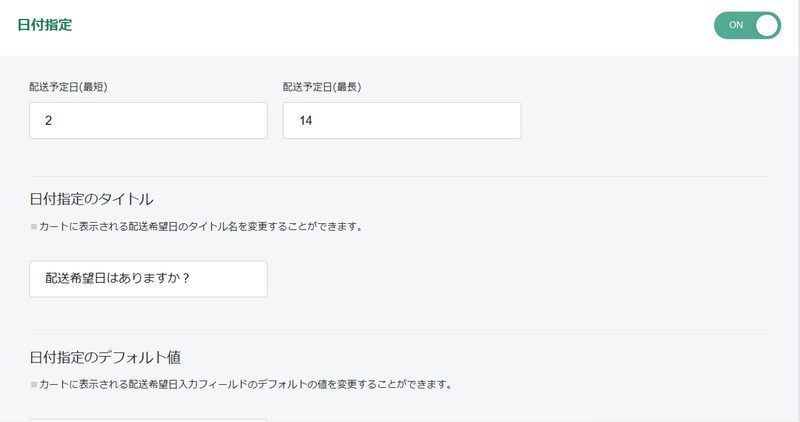Select the note about タイトル名を変更
The image size is (800, 422).
196,227
